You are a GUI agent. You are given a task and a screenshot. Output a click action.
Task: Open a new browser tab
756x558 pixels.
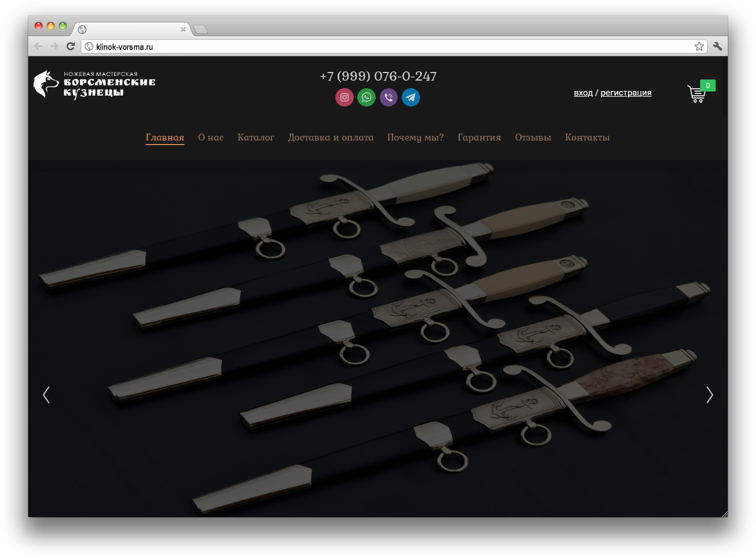[x=200, y=29]
